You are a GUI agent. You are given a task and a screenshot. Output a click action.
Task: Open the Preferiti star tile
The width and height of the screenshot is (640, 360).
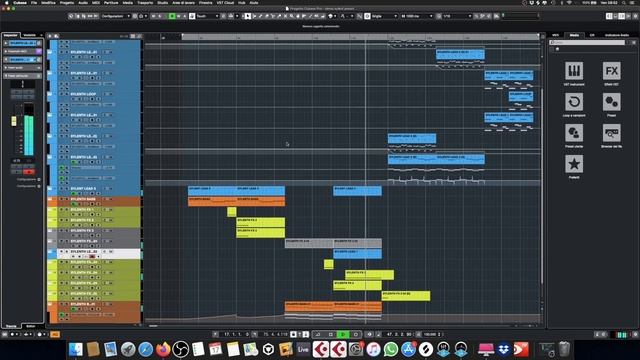(574, 164)
